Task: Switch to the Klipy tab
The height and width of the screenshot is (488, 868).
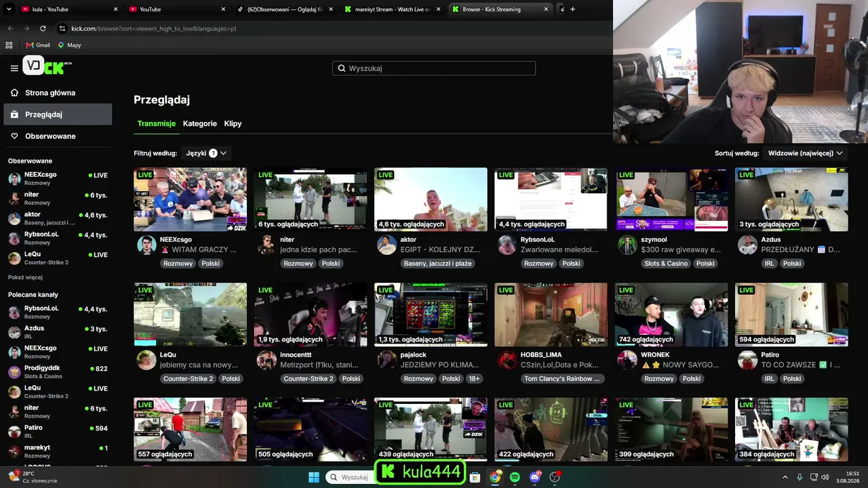Action: tap(233, 124)
